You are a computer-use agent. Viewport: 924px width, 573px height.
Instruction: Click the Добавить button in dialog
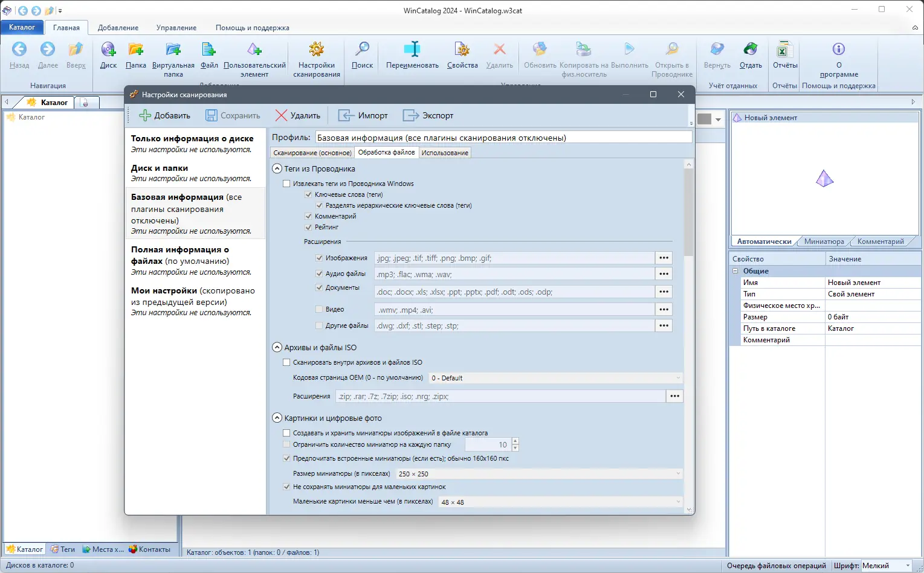tap(165, 115)
